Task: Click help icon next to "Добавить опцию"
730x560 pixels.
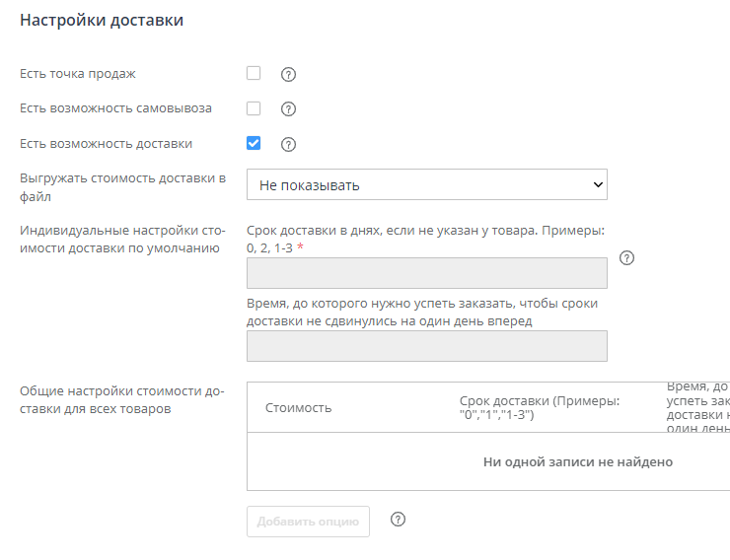Action: 399,520
